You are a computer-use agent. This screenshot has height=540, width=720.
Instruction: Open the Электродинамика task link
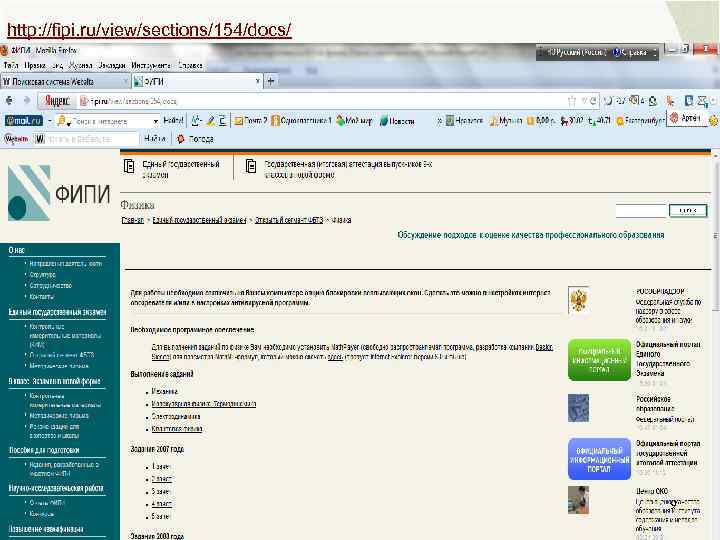[x=176, y=416]
